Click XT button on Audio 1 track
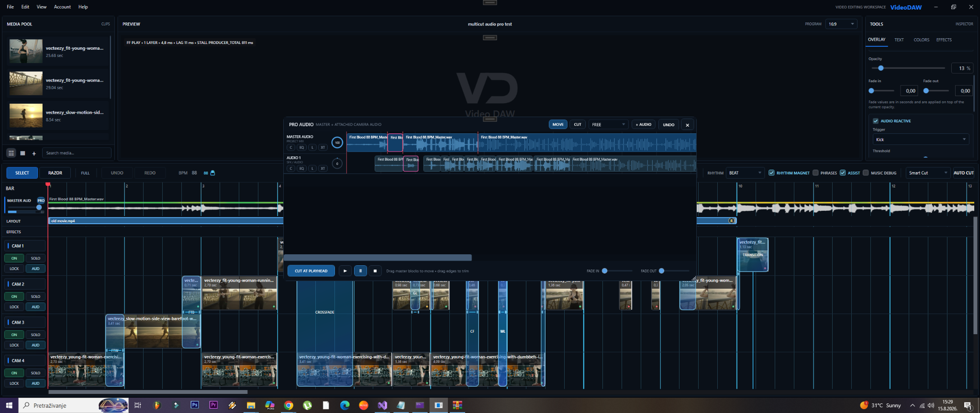Screen dimensions: 980x413 (323, 168)
